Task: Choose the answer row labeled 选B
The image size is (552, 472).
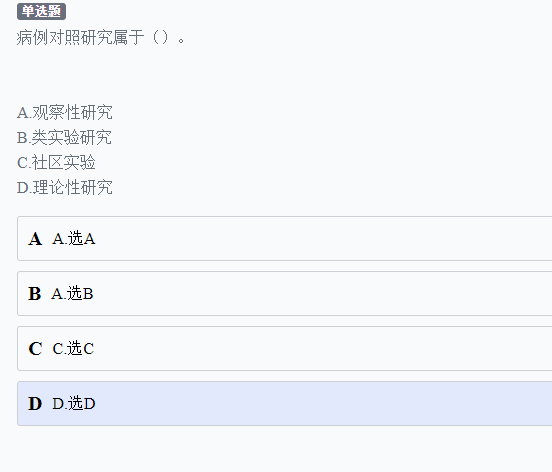Action: pos(284,294)
